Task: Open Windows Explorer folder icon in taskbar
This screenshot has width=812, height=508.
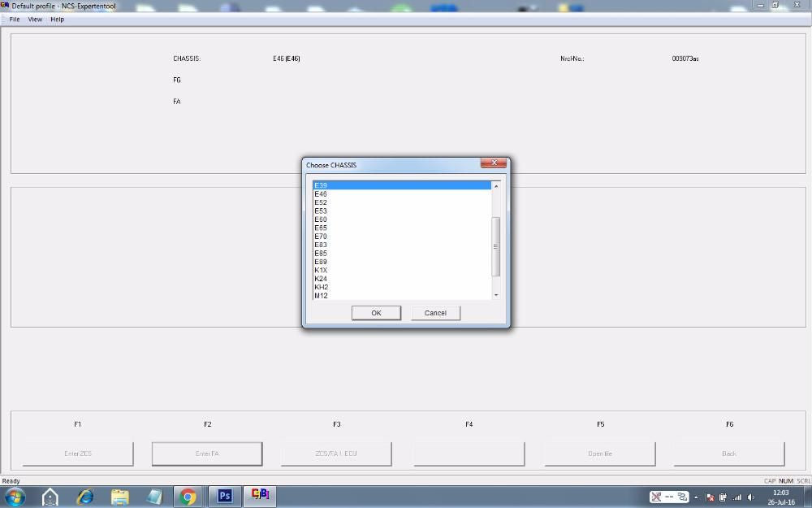Action: pos(120,497)
